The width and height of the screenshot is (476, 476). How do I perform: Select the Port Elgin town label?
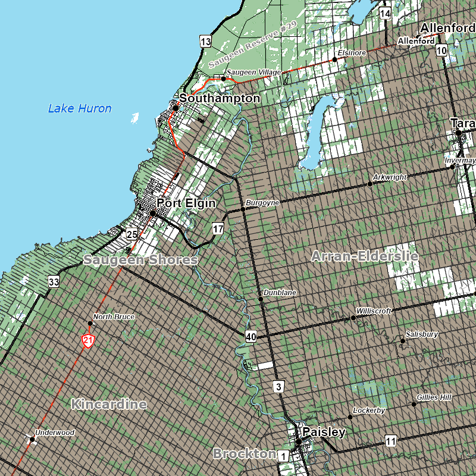click(x=186, y=202)
